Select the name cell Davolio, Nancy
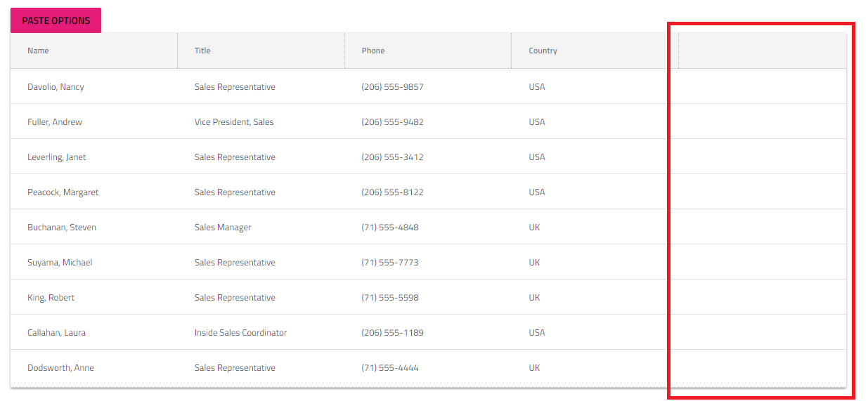Image resolution: width=868 pixels, height=401 pixels. [x=56, y=87]
